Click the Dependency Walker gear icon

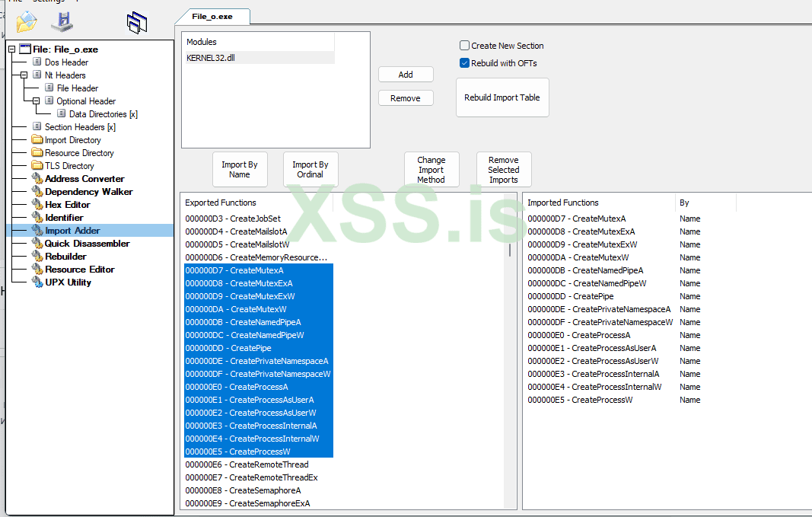[x=37, y=191]
